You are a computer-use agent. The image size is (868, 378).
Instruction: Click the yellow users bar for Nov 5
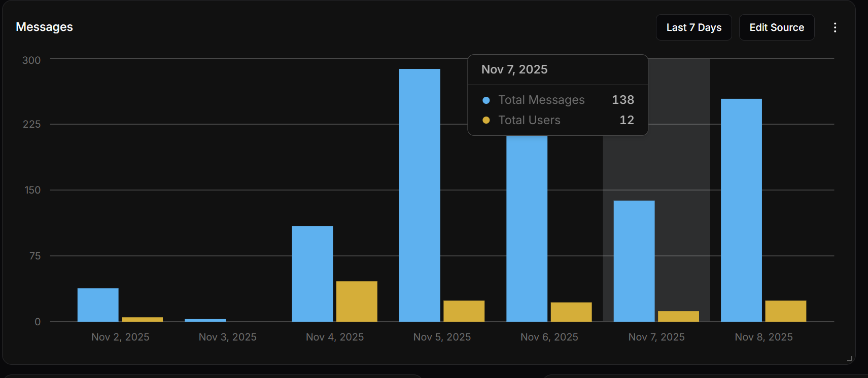[464, 311]
